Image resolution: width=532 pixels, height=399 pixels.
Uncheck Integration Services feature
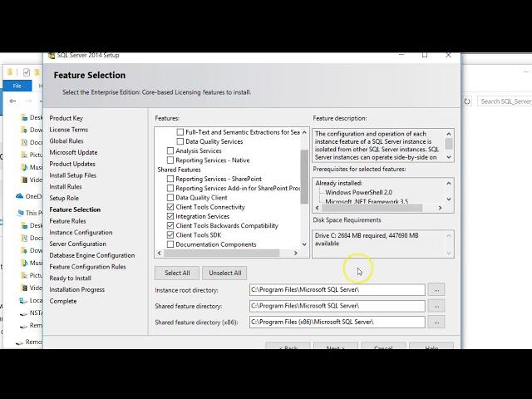(x=170, y=216)
